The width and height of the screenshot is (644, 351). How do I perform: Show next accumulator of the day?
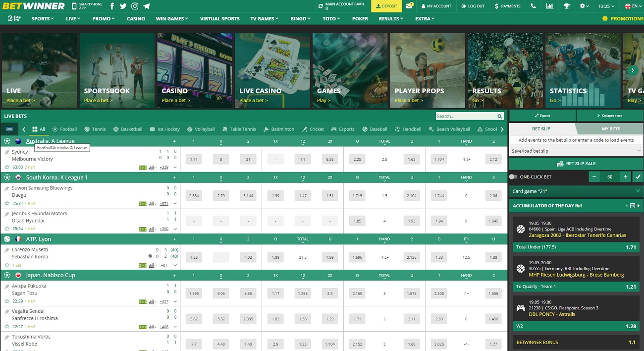click(x=639, y=206)
